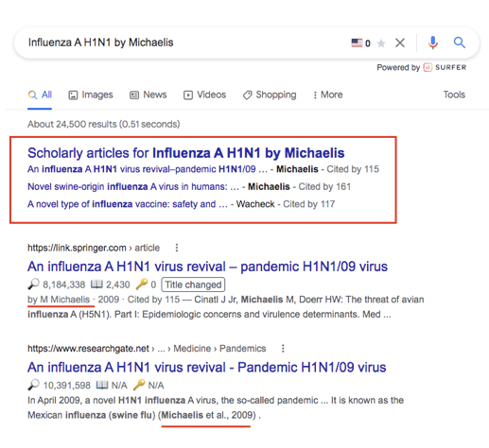Select the All search tab
The width and height of the screenshot is (489, 448).
pos(40,95)
